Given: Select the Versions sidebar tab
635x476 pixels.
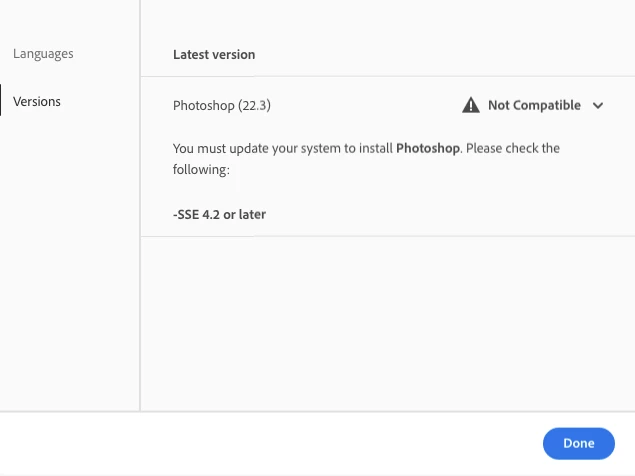Looking at the screenshot, I should point(37,101).
